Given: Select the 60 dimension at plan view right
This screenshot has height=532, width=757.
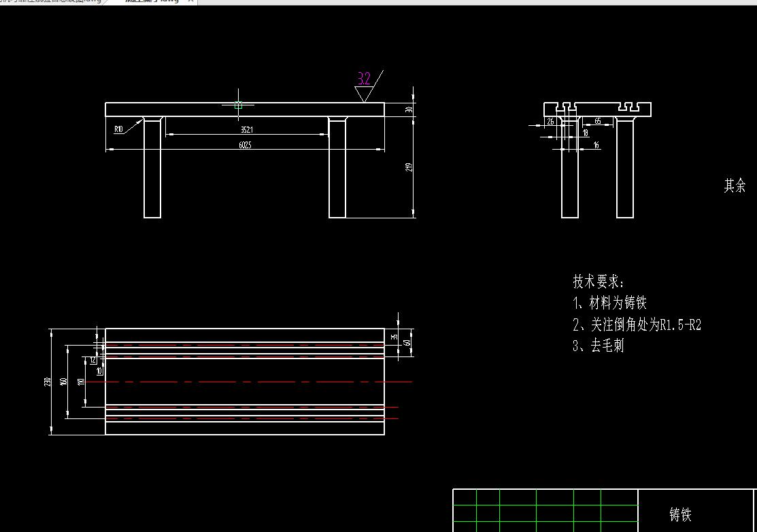Looking at the screenshot, I should [x=407, y=343].
